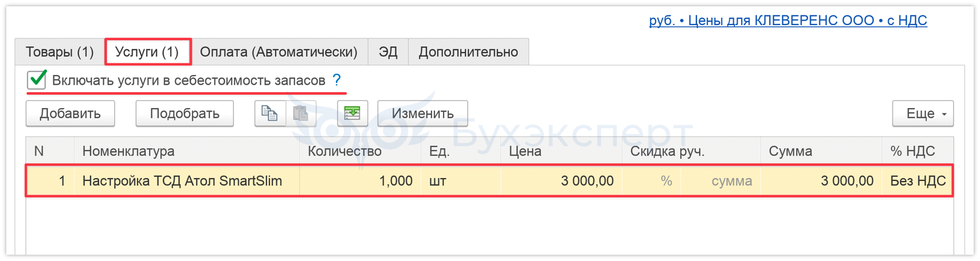The width and height of the screenshot is (980, 261).
Task: Expand the 'Еще' dropdown menu
Action: pyautogui.click(x=922, y=113)
